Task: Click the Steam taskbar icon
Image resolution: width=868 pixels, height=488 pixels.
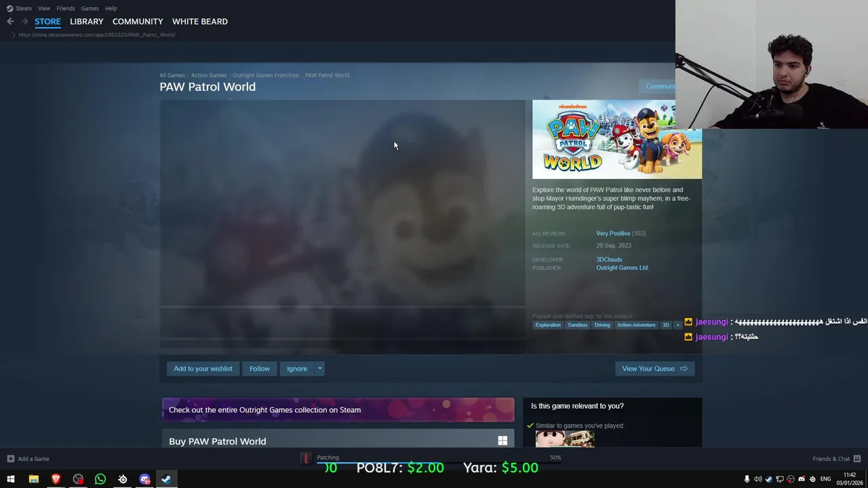Action: 166,479
